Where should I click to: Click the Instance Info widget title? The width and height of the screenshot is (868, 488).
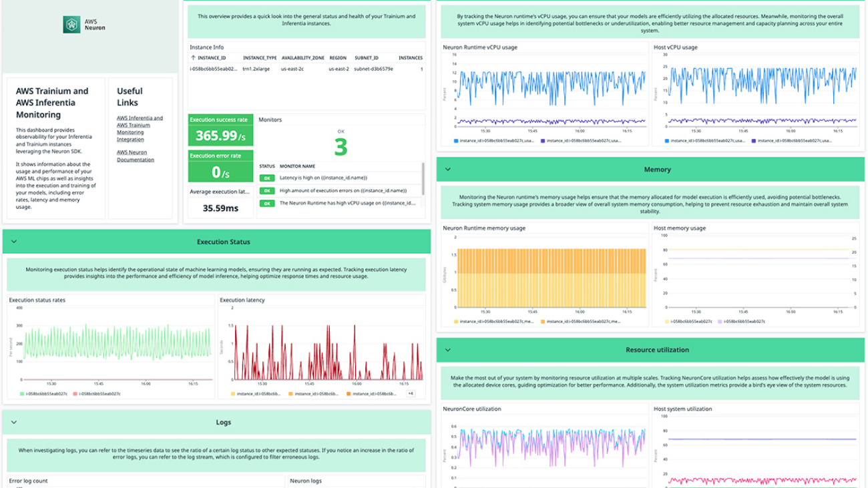207,47
